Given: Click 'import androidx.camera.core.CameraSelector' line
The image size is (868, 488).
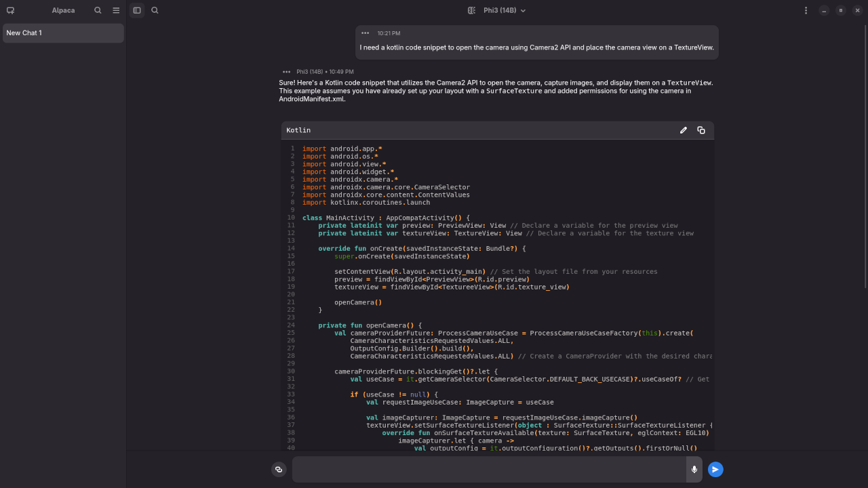Looking at the screenshot, I should click(386, 187).
